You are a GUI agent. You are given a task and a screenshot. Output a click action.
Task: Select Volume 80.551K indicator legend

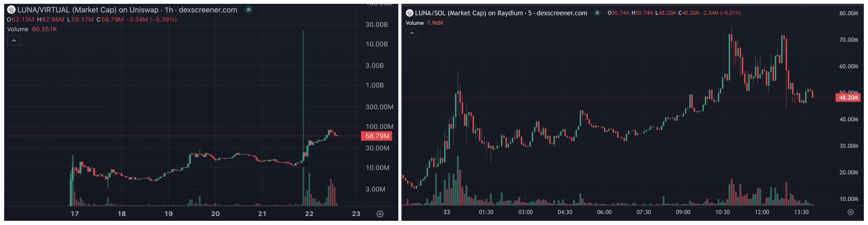point(32,29)
